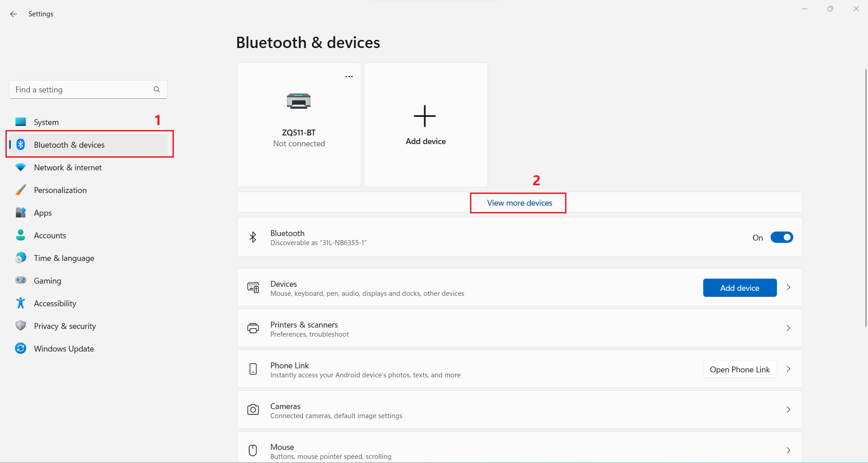Open the three-dot menu on ZQ511-BT card
This screenshot has height=463, width=868.
(x=349, y=77)
